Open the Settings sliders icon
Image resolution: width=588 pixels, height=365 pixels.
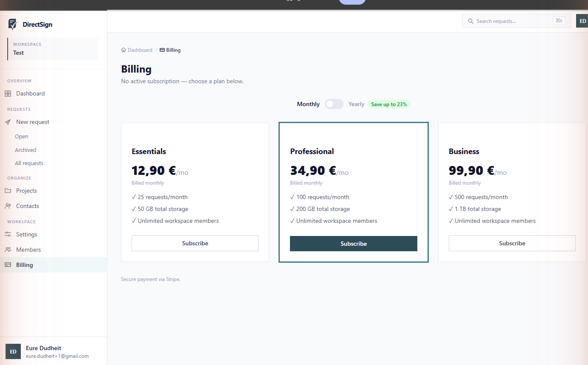click(8, 234)
